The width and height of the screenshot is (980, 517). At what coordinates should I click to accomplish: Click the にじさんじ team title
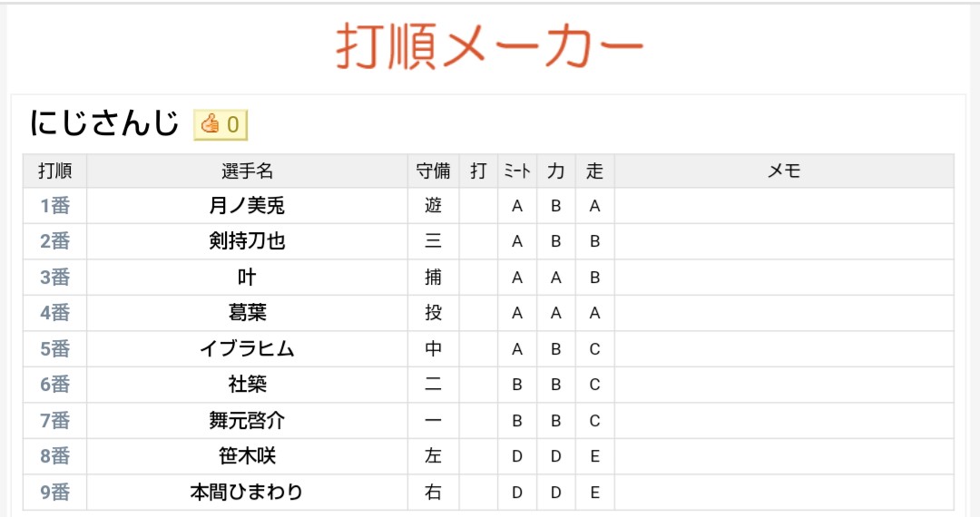click(x=104, y=122)
